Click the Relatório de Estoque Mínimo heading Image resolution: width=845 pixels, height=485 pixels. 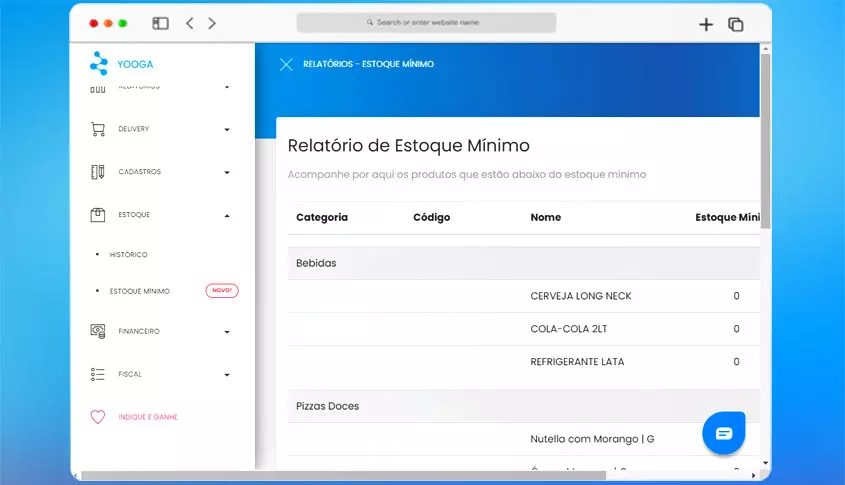(x=408, y=146)
